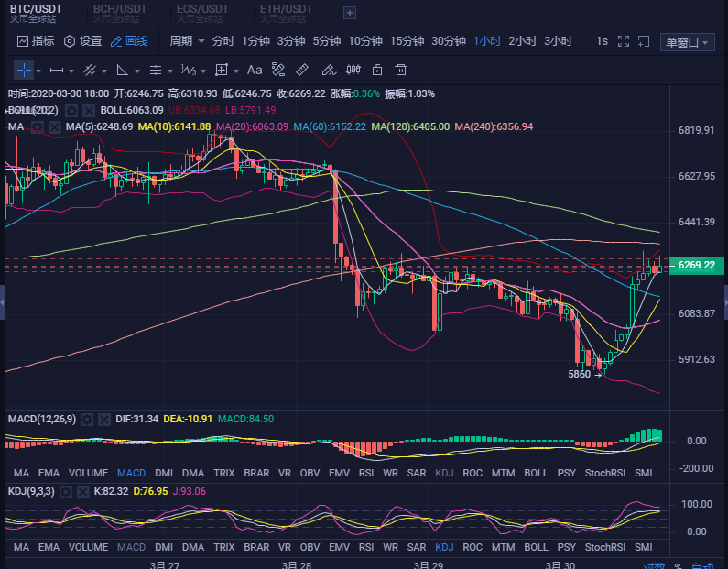Open MACD(12,26,9) settings gear
The height and width of the screenshot is (569, 728).
pos(87,420)
